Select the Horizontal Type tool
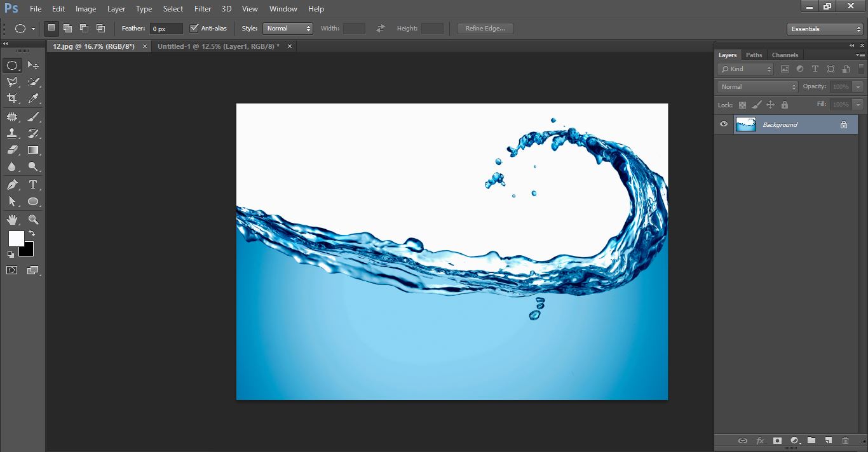The image size is (868, 452). (33, 185)
